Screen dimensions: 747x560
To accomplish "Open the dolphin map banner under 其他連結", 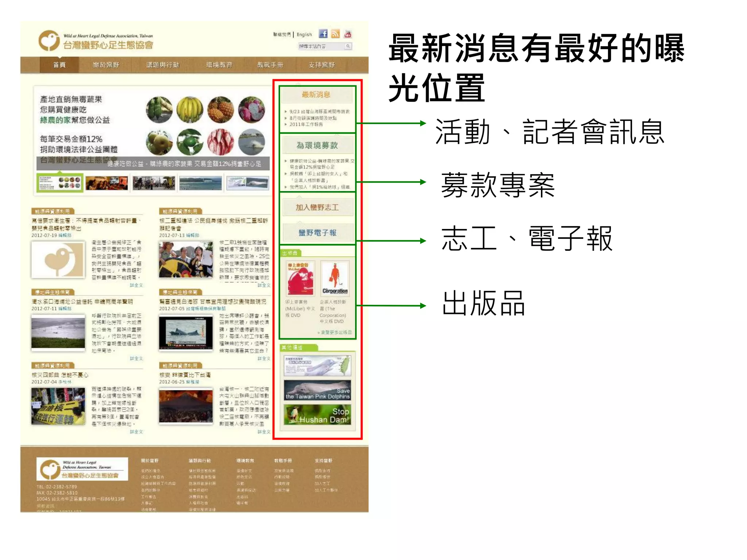I will [x=317, y=366].
